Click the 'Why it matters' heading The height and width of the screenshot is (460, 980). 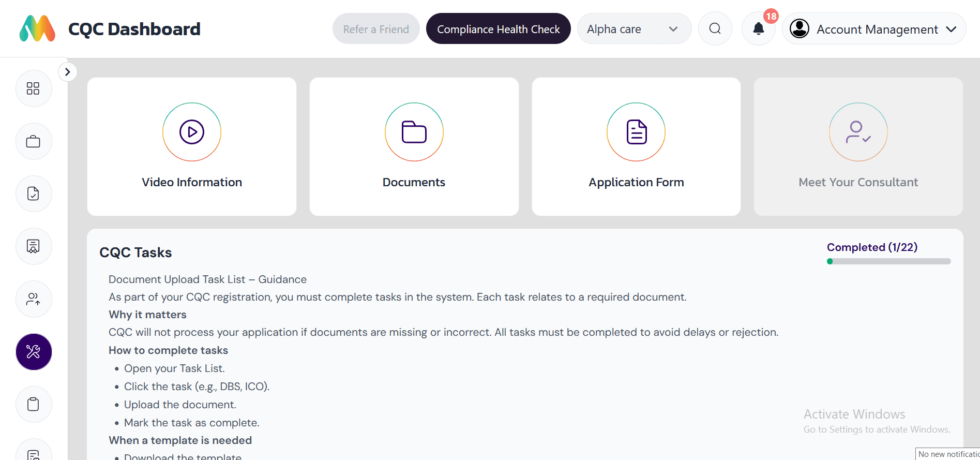147,315
